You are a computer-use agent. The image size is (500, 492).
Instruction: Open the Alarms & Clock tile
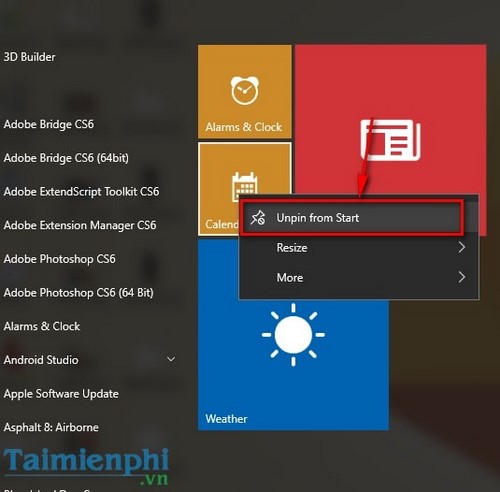(245, 92)
